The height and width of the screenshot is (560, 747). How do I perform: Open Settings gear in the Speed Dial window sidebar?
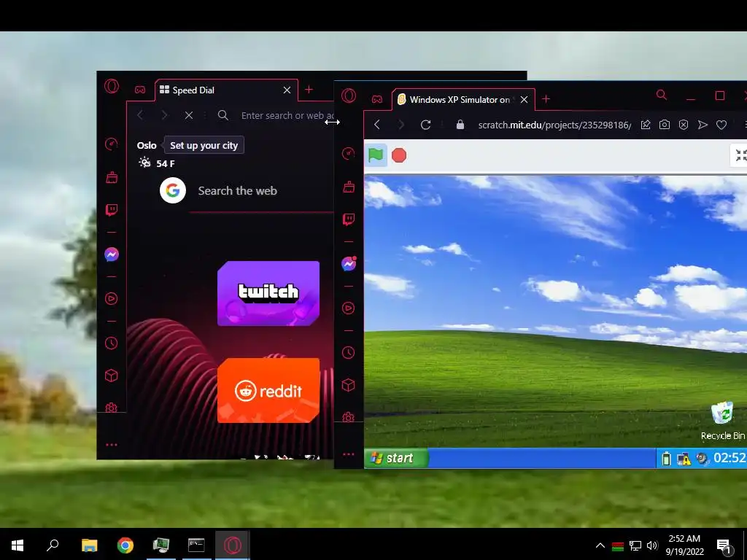111,408
